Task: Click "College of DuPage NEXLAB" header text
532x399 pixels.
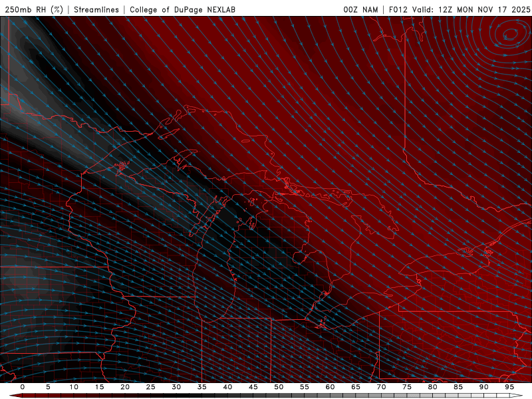Action: [x=182, y=9]
